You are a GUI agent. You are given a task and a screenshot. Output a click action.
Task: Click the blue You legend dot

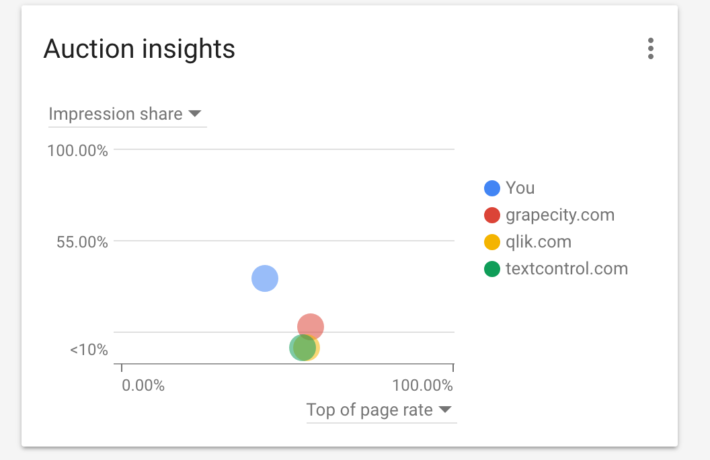[x=492, y=188]
